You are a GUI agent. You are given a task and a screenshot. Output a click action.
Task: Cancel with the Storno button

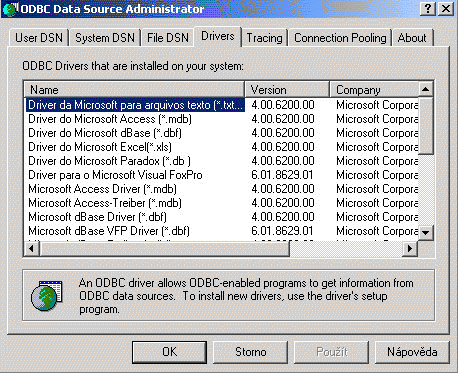(250, 352)
